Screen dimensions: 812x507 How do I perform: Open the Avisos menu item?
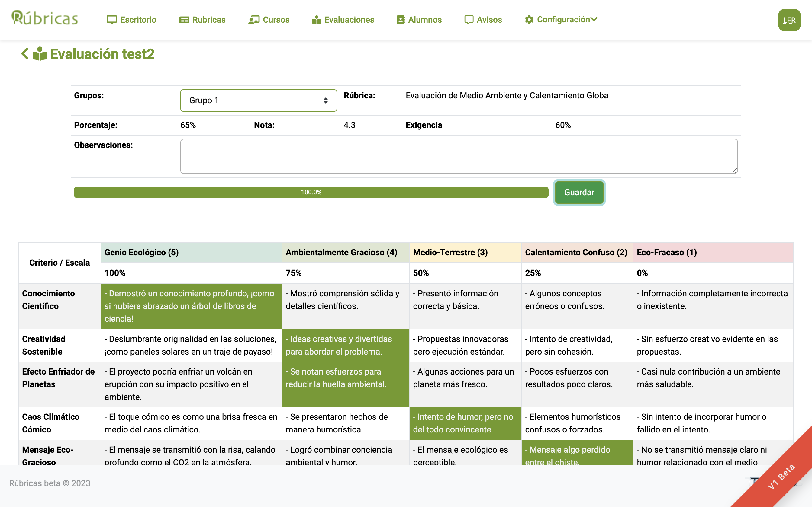tap(489, 20)
